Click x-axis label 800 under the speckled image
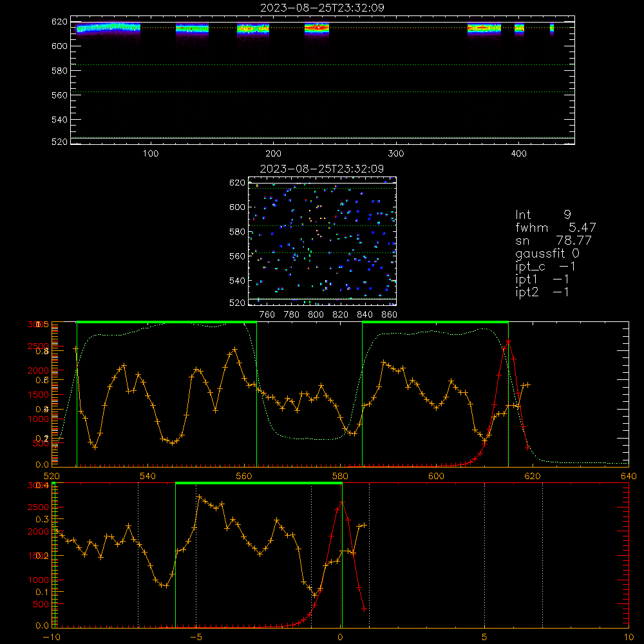This screenshot has width=644, height=644. click(316, 315)
